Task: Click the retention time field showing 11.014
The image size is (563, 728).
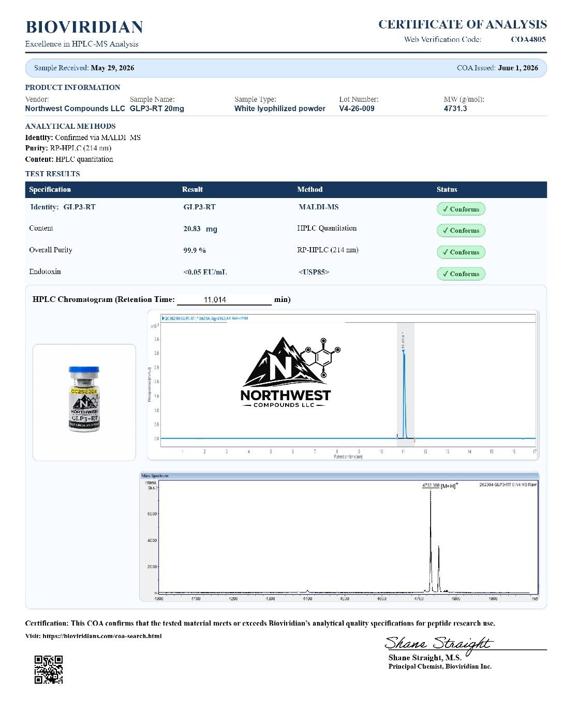Action: 225,299
